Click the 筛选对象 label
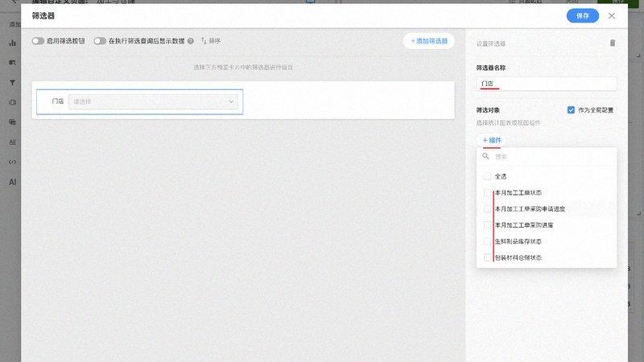 point(488,110)
